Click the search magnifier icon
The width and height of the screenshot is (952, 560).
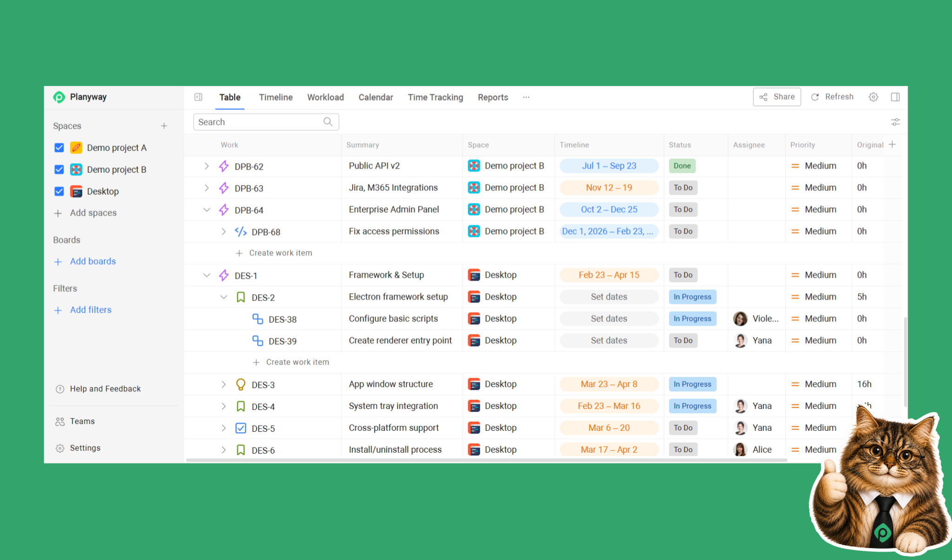click(x=328, y=122)
